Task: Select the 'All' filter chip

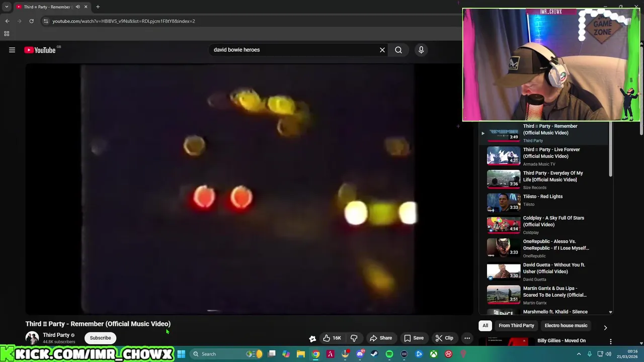Action: 486,326
